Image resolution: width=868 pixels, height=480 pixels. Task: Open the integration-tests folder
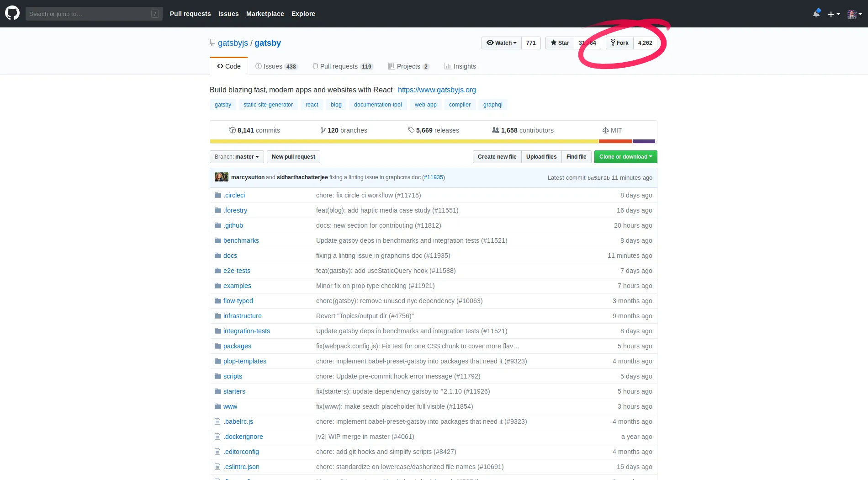pyautogui.click(x=247, y=331)
